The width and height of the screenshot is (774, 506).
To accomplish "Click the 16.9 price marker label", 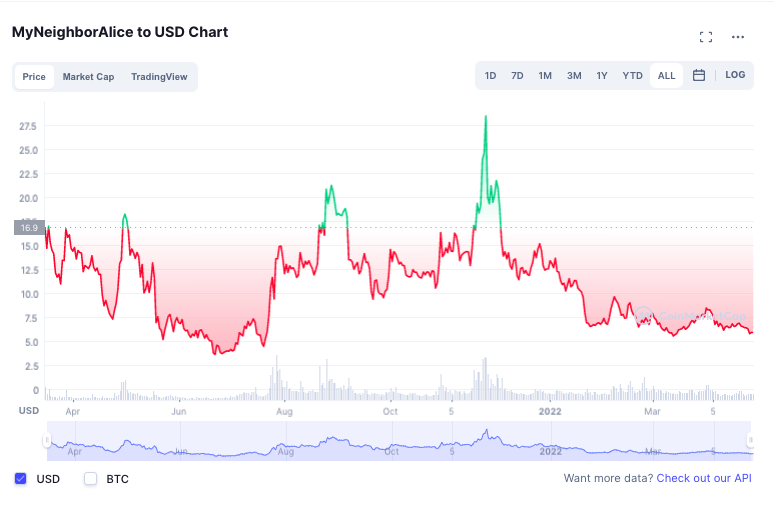I will point(30,228).
